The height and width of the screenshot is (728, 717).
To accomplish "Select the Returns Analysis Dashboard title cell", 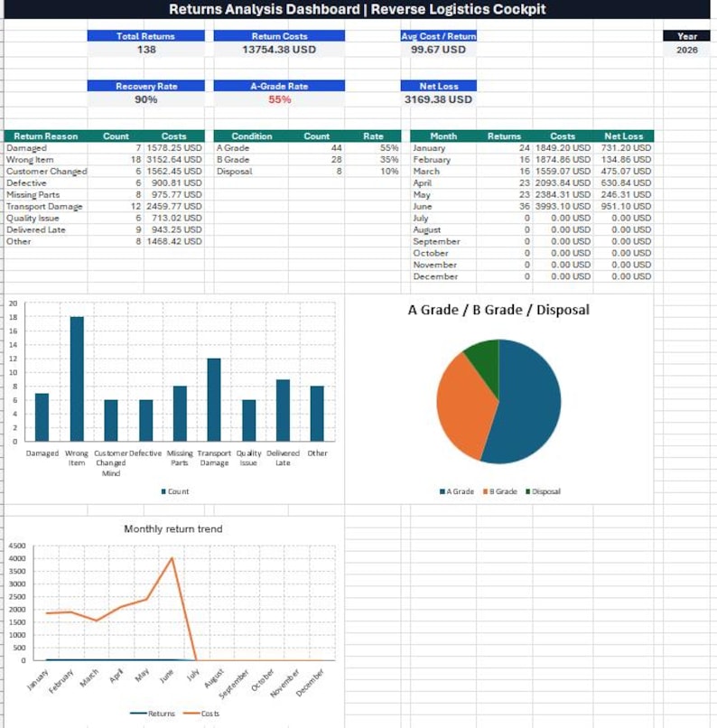I will click(x=357, y=9).
